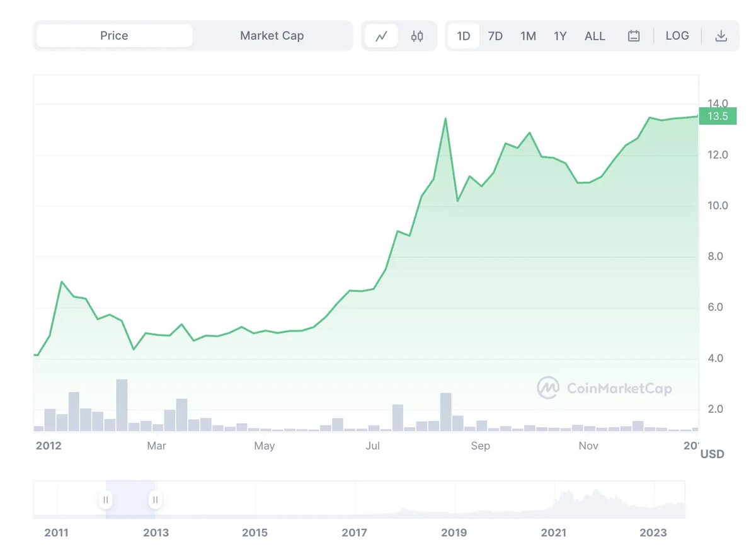Click the highlighted range selection window
756x549 pixels.
click(130, 500)
